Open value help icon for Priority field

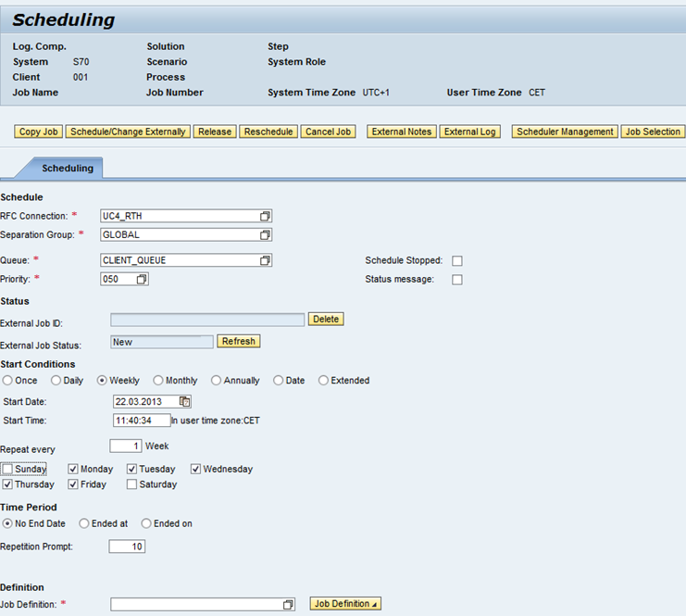(142, 279)
